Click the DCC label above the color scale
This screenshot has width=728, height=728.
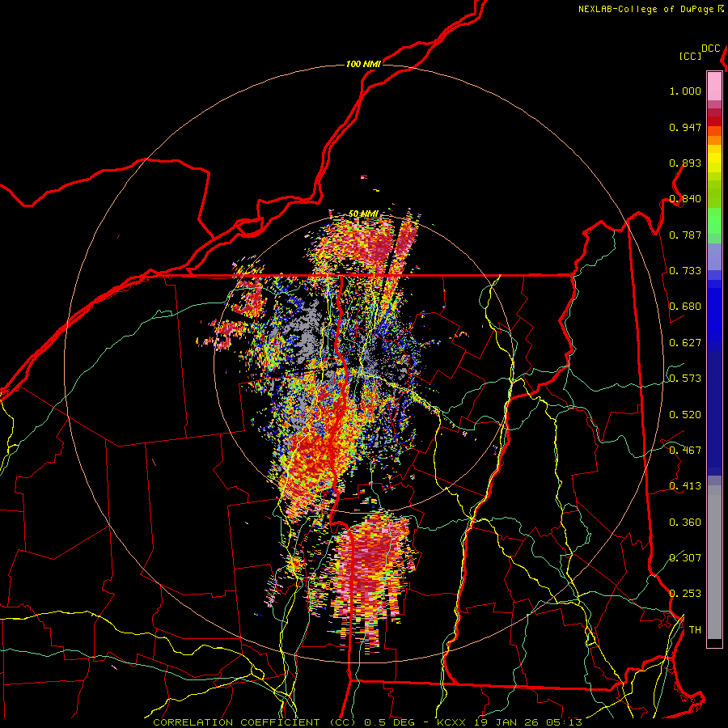(710, 49)
